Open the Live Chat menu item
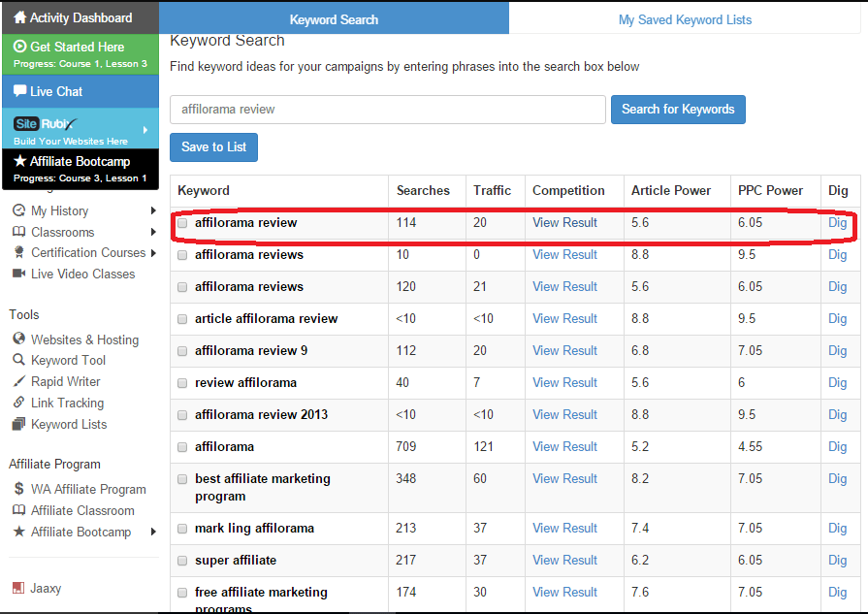Image resolution: width=868 pixels, height=614 pixels. pyautogui.click(x=80, y=91)
